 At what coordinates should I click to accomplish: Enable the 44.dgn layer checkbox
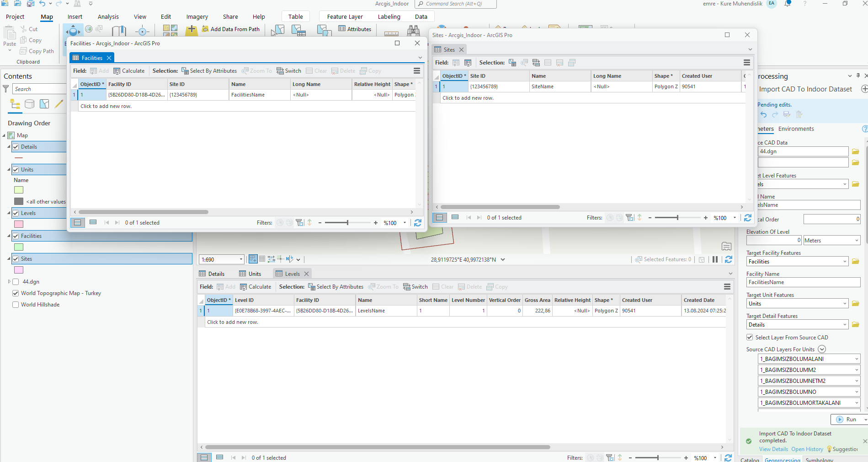point(16,282)
